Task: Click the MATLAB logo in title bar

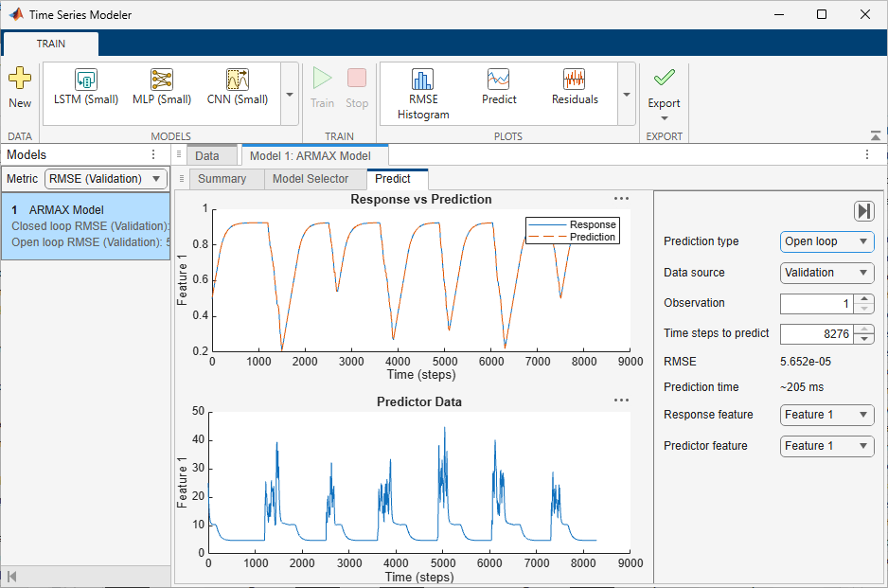Action: click(16, 14)
